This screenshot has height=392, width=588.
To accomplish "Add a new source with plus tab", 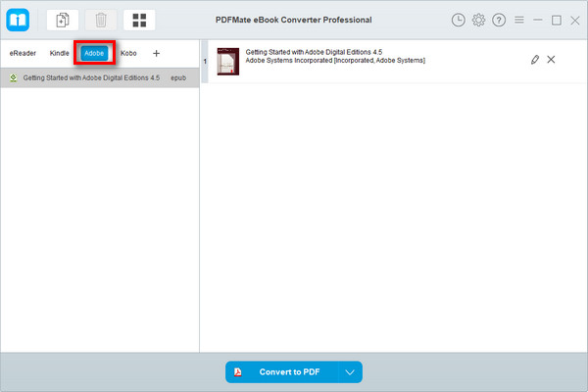I will pos(157,53).
